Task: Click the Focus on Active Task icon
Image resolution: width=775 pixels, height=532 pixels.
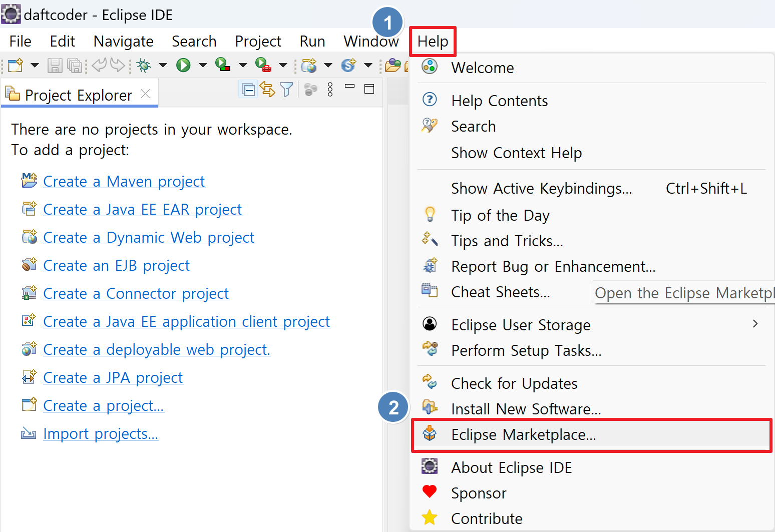Action: point(311,90)
